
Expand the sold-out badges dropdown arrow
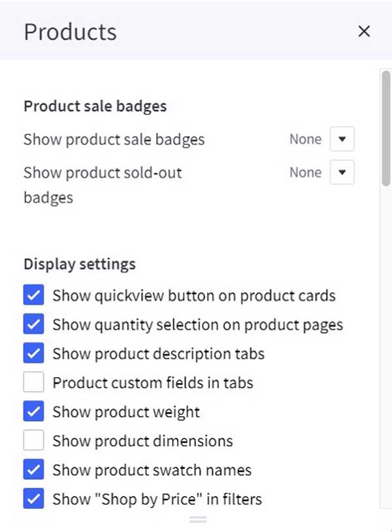click(x=342, y=173)
